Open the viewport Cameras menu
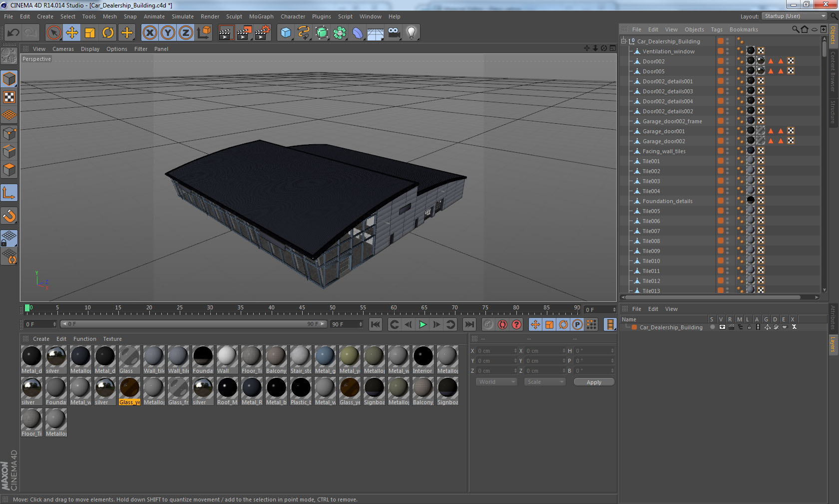Viewport: 839px width, 504px height. tap(63, 49)
